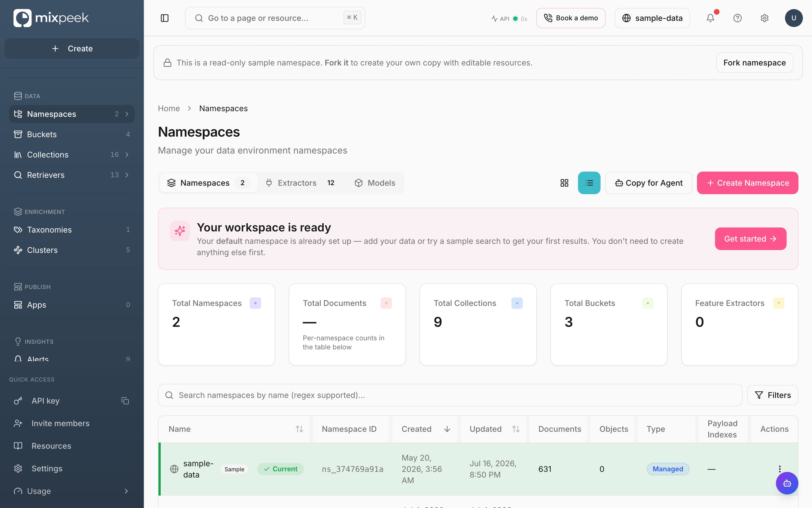Open the user avatar U menu
This screenshot has height=508, width=812.
(794, 18)
